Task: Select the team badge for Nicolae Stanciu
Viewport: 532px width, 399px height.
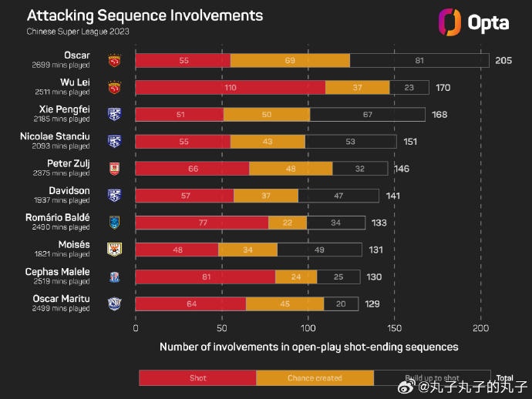Action: [114, 142]
